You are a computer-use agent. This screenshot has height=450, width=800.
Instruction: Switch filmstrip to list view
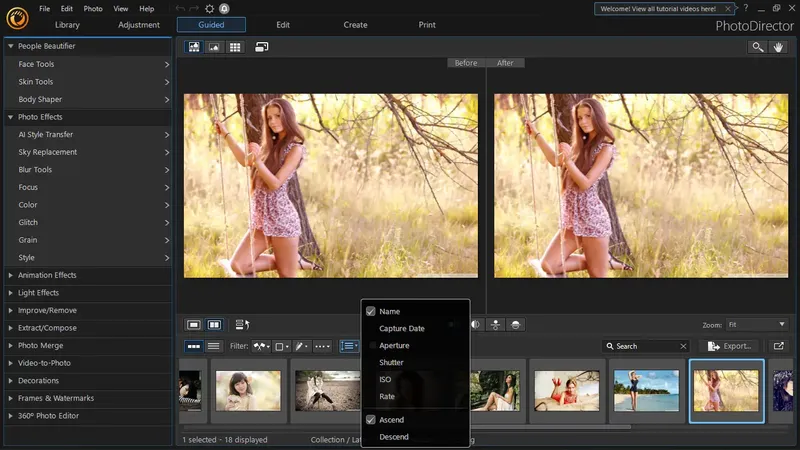213,346
